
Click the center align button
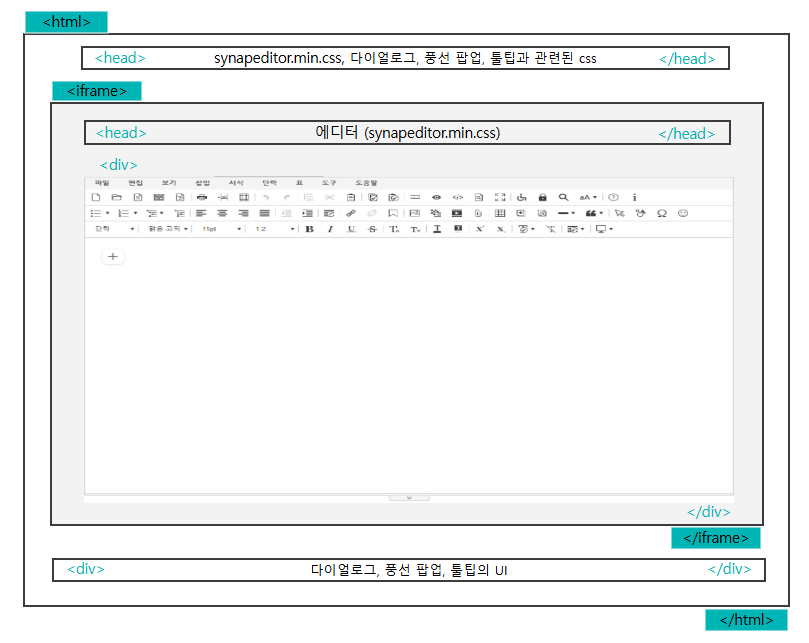(x=222, y=213)
